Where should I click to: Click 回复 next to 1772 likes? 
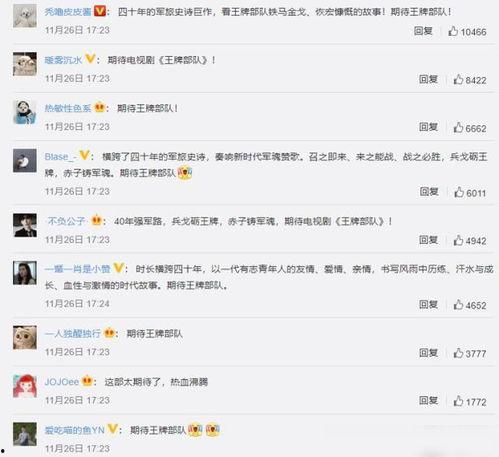(x=428, y=400)
